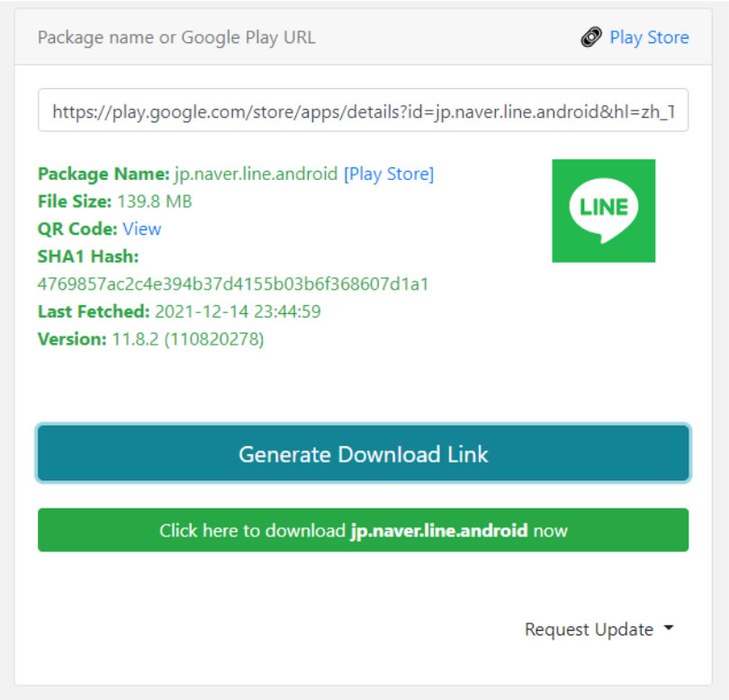The height and width of the screenshot is (700, 729).
Task: Click the 'Package name or Google Play URL' heading
Action: (x=176, y=37)
